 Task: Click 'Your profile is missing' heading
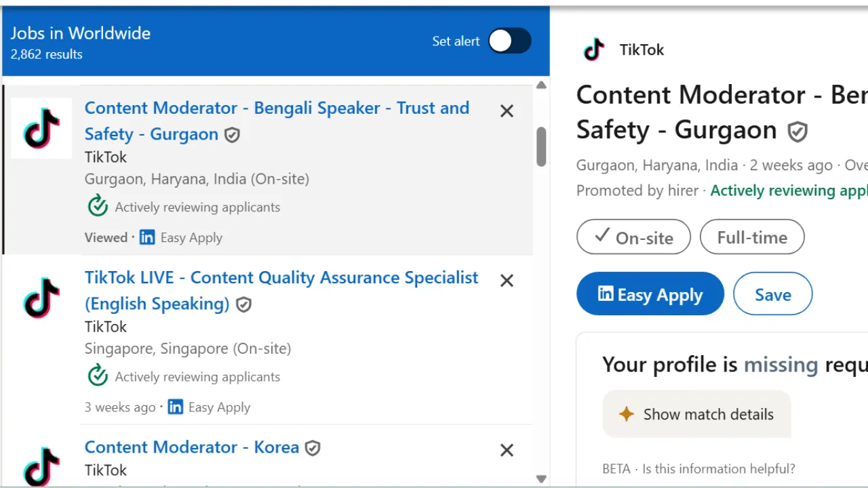735,365
